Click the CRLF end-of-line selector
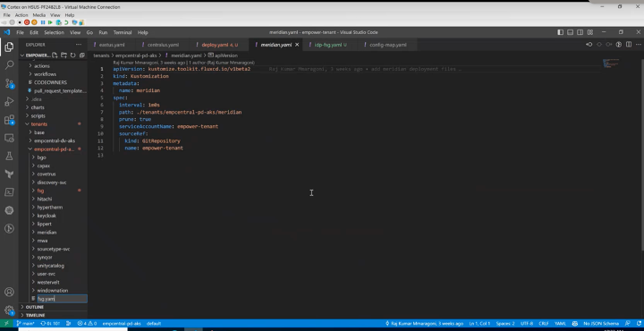This screenshot has height=331, width=644. [x=544, y=324]
